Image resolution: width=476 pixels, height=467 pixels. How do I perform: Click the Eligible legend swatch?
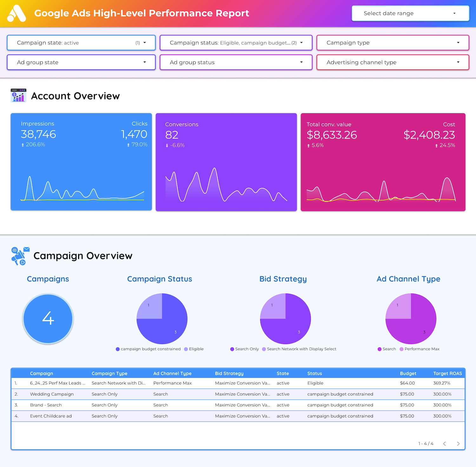(x=186, y=349)
